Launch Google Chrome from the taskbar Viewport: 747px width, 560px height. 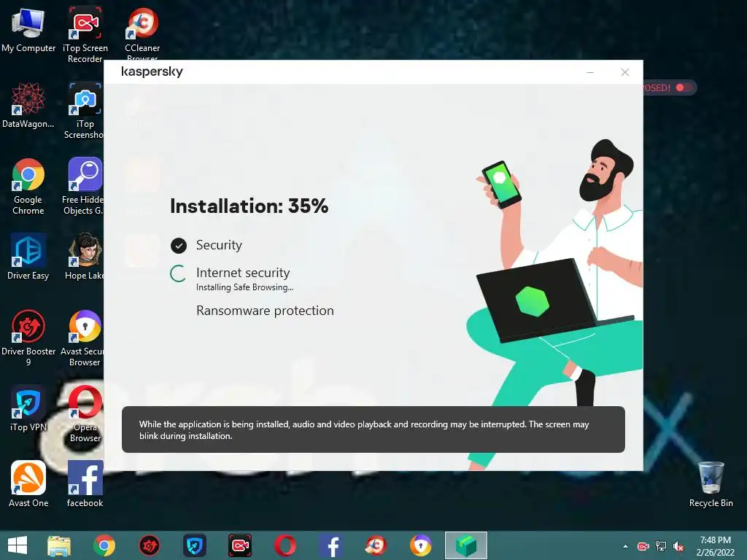(104, 545)
